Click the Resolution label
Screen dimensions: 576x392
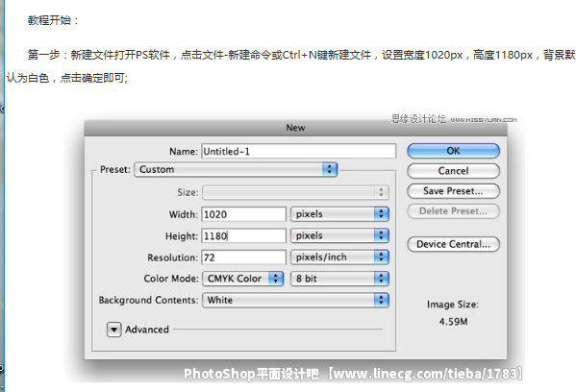[x=173, y=257]
